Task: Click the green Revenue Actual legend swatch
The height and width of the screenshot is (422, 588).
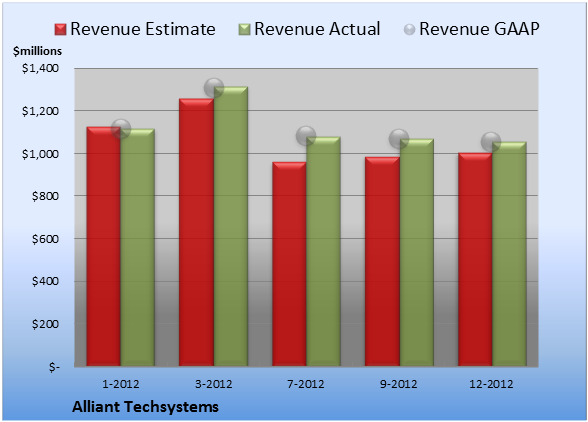Action: [x=244, y=30]
